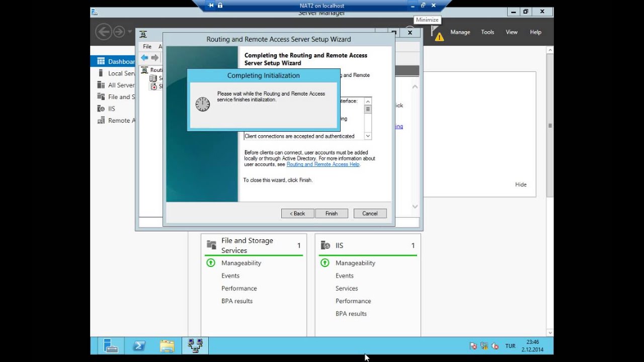Viewport: 644px width, 362px height.
Task: Click the pin icon on the NAT2 connection bar
Action: click(211, 6)
